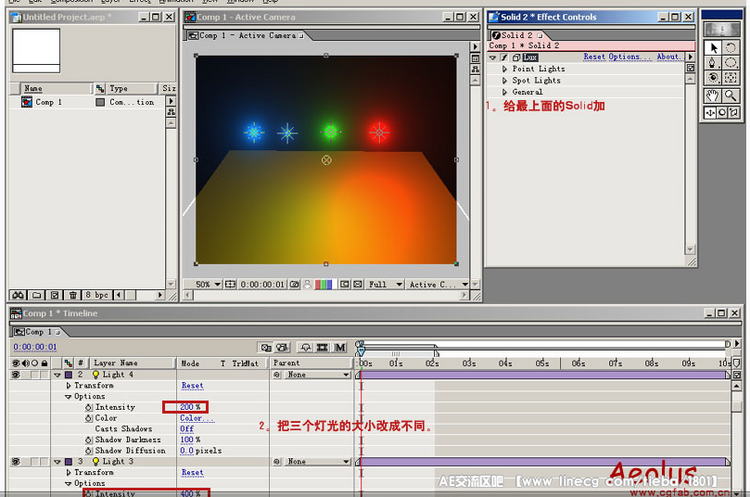Click the Reset link for Lux effect
Viewport: 750px width, 497px height.
594,56
